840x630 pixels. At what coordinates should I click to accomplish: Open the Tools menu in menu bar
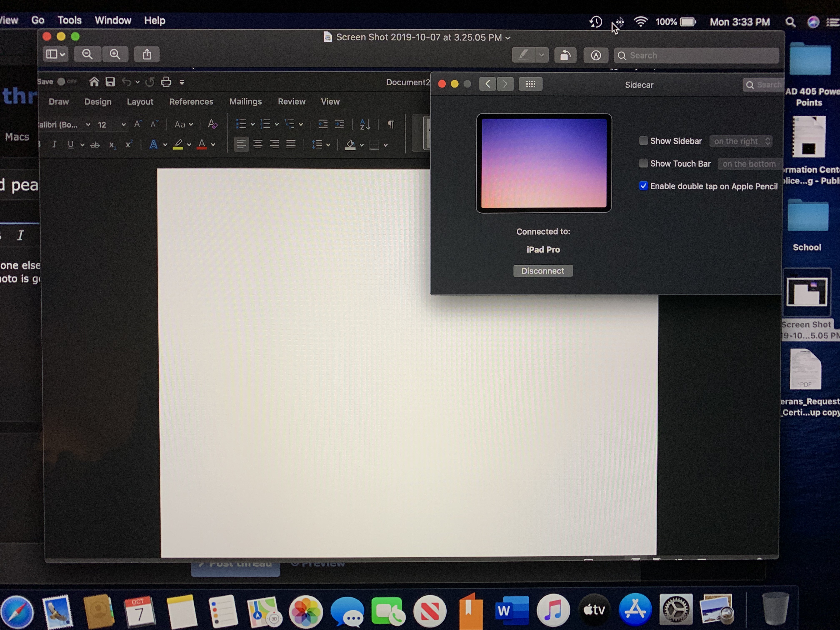coord(70,20)
